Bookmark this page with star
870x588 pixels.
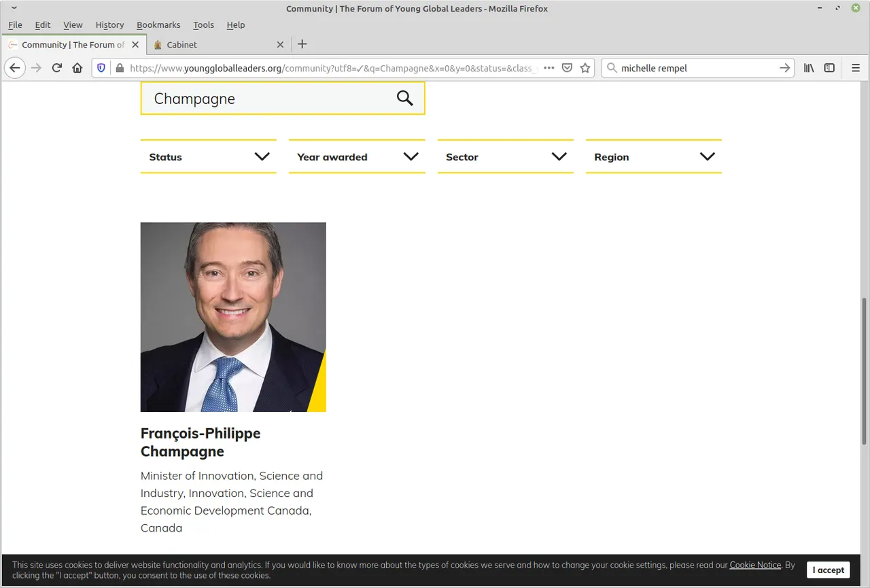click(585, 68)
